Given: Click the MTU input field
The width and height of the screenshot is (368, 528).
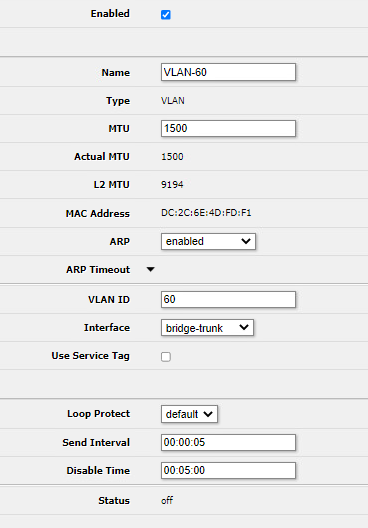Looking at the screenshot, I should [x=228, y=128].
